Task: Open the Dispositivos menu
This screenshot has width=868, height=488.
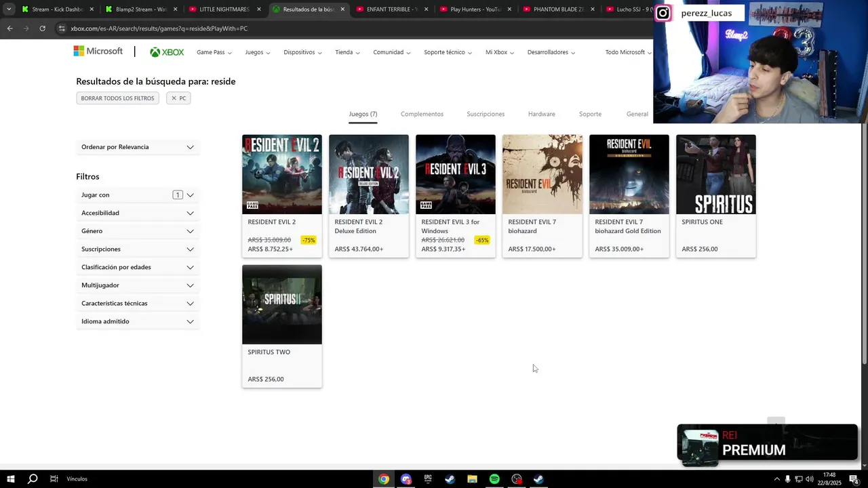Action: (x=302, y=52)
